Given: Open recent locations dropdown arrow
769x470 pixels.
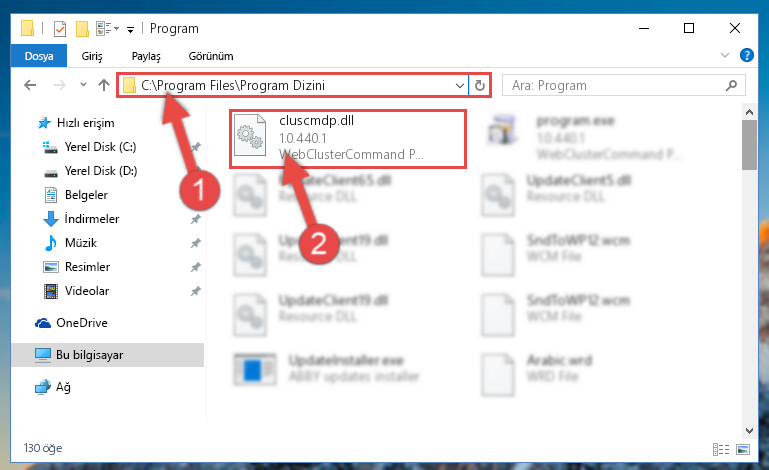Looking at the screenshot, I should 83,85.
